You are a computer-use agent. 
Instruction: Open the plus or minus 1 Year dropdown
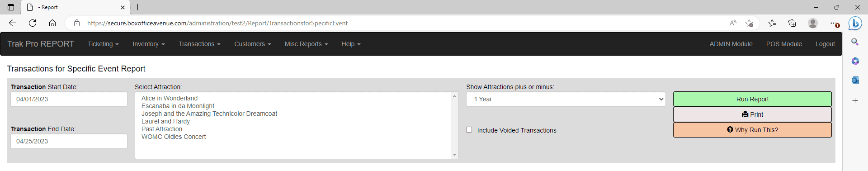[x=566, y=99]
